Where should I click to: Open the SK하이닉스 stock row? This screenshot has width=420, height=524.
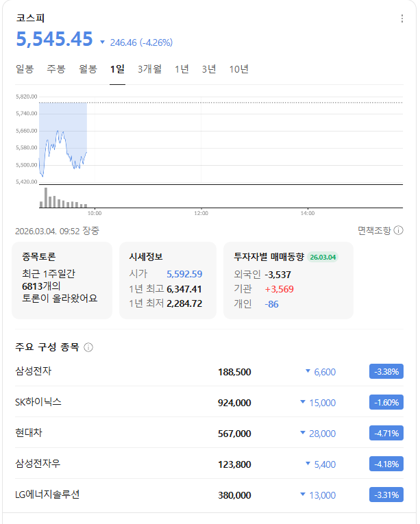[x=210, y=402]
